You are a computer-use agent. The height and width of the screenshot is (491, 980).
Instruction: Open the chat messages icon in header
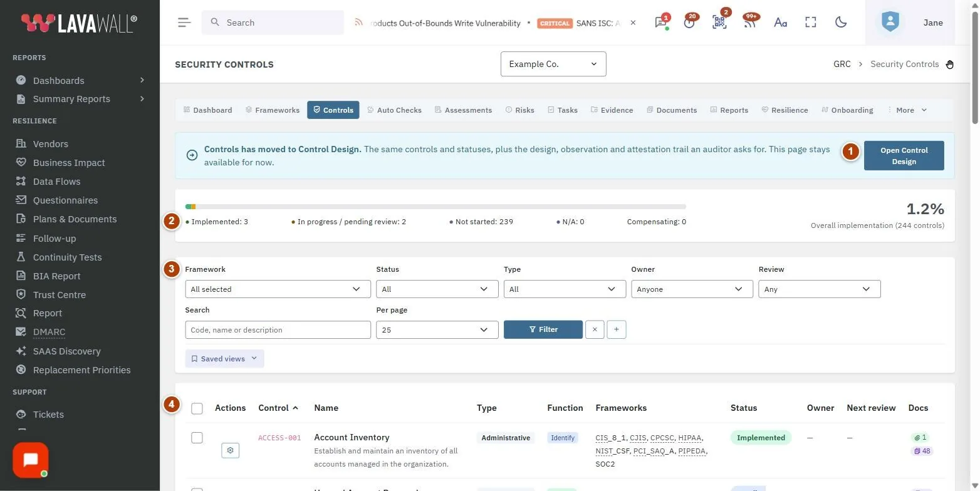pyautogui.click(x=660, y=23)
